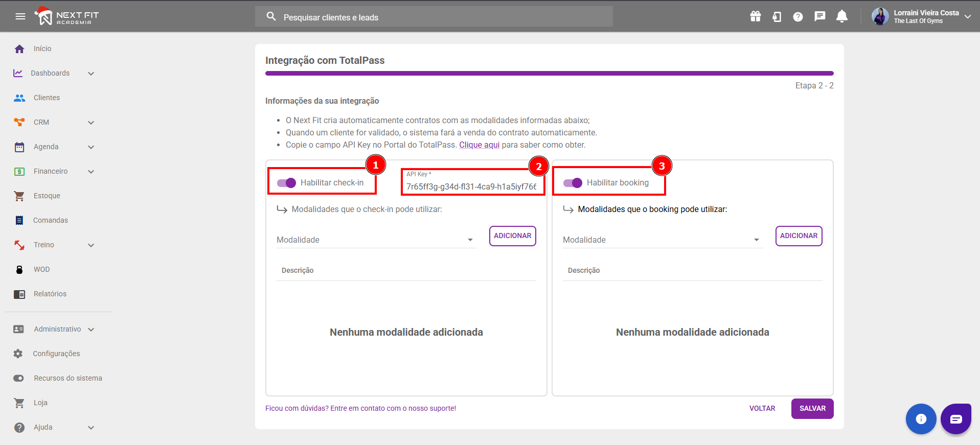Open WOD in the sidebar
This screenshot has width=980, height=445.
coord(42,269)
